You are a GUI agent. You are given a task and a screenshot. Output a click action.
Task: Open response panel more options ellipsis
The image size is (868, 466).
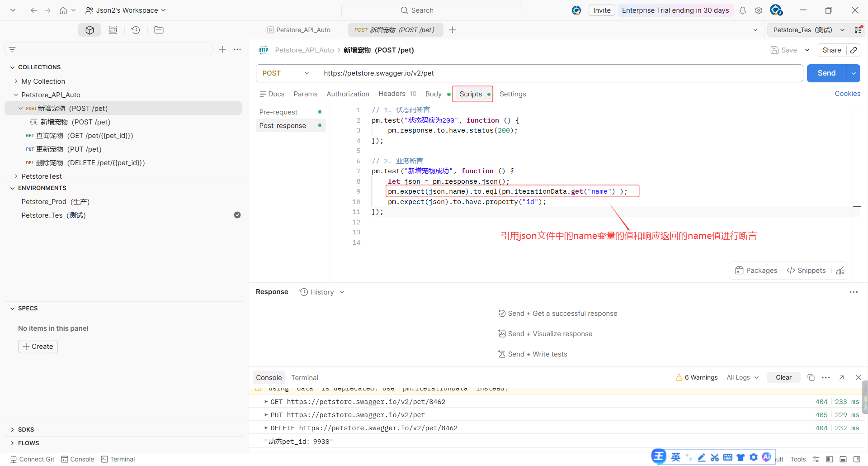[x=854, y=292]
